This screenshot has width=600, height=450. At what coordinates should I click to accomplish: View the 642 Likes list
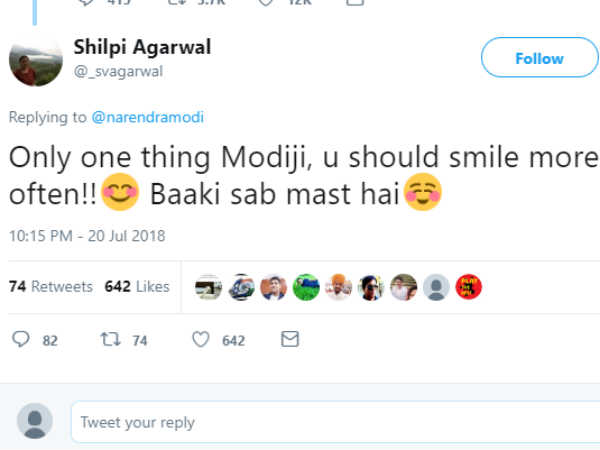pyautogui.click(x=137, y=287)
